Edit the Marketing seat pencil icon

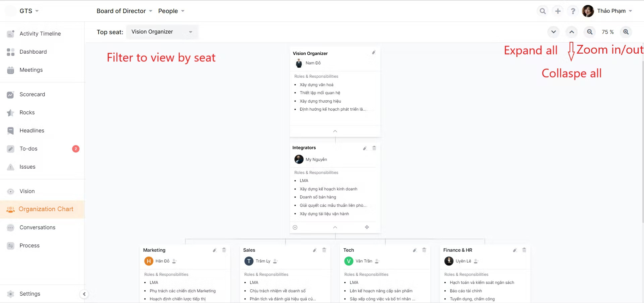[215, 250]
